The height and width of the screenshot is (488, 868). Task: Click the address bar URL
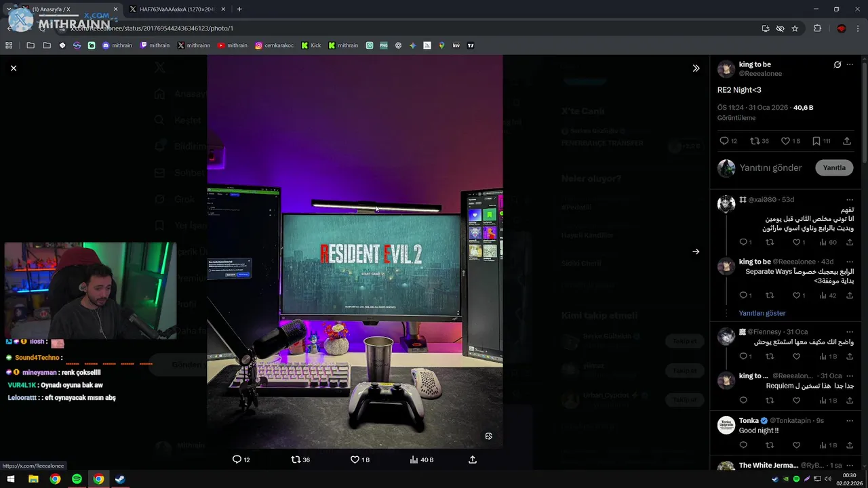[x=152, y=28]
